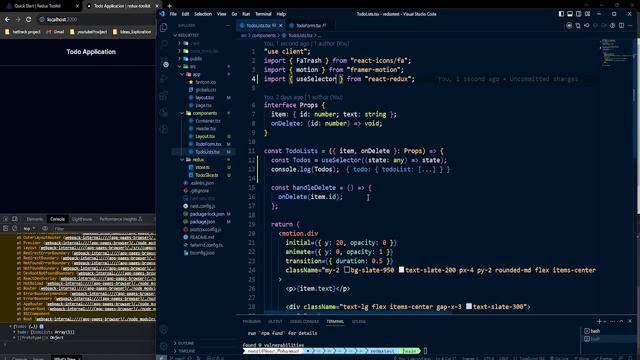Open the Accounts icon at activity bar bottom
The image size is (640, 360).
164,329
